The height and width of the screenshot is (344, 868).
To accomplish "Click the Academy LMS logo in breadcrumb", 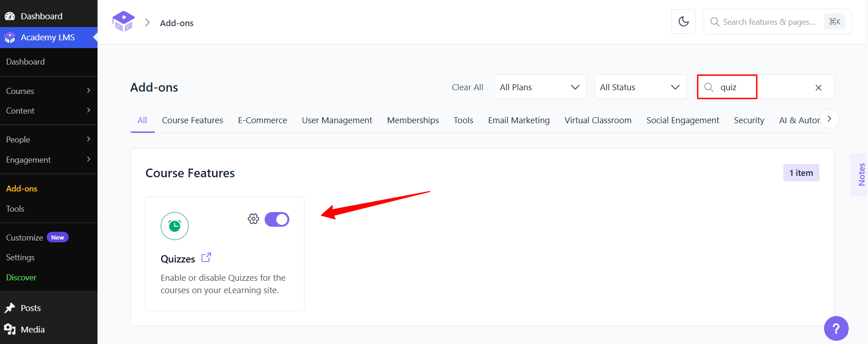I will click(124, 22).
